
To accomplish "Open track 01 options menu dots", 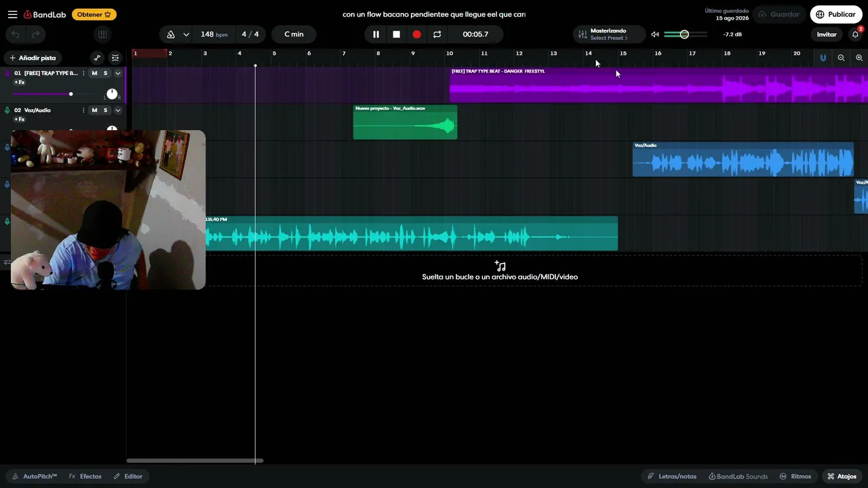I will [83, 73].
